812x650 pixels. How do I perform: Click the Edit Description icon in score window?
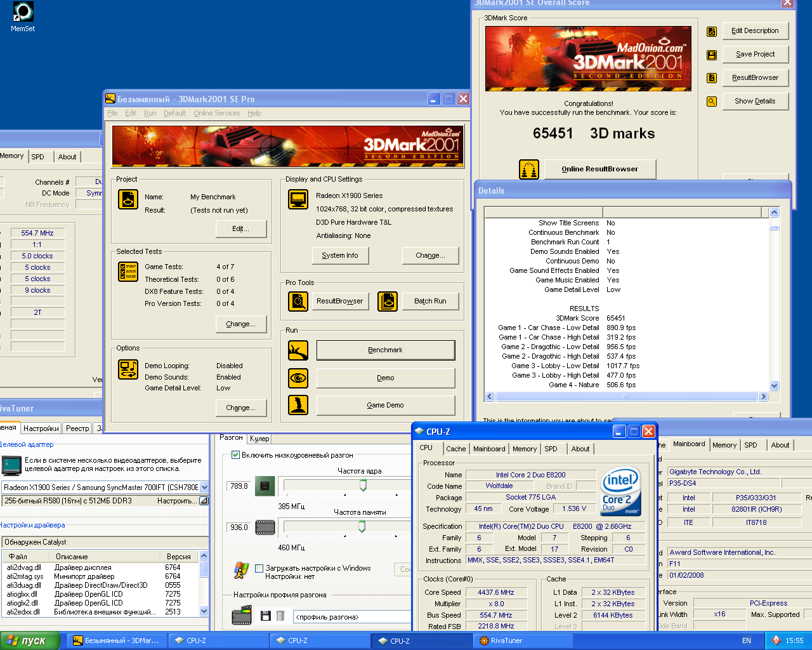tap(712, 31)
